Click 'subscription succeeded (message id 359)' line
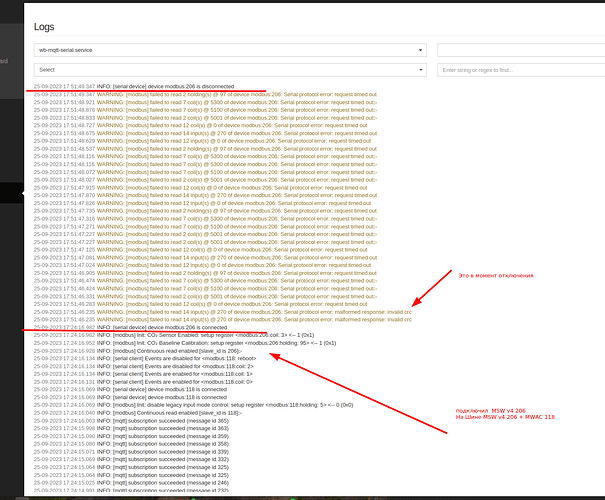The image size is (605, 500). tap(131, 436)
